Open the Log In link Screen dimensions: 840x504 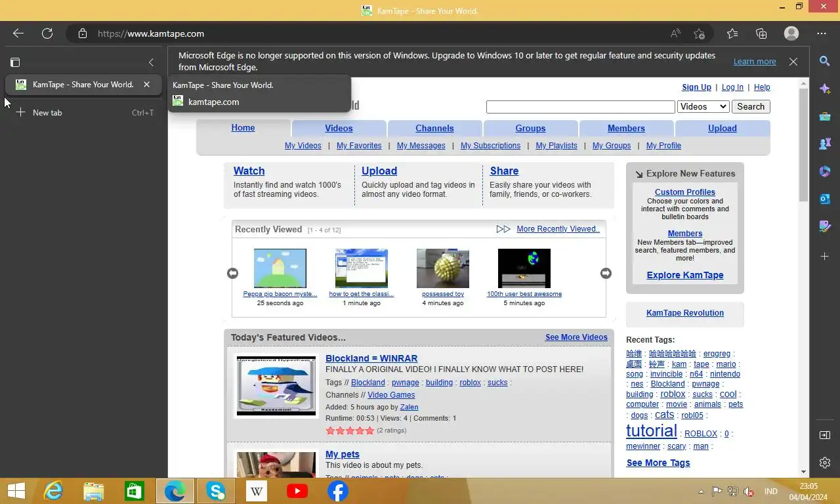tap(732, 87)
